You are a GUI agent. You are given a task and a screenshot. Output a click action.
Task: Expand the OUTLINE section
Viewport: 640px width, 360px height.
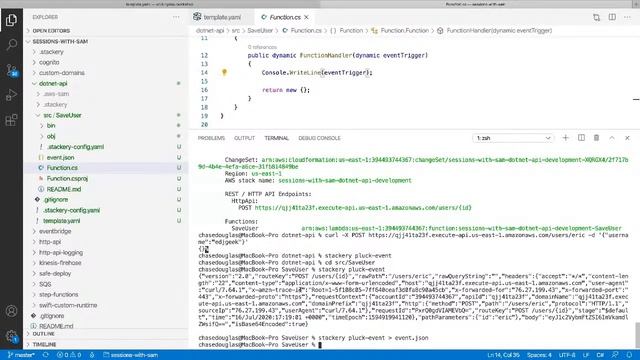click(44, 334)
